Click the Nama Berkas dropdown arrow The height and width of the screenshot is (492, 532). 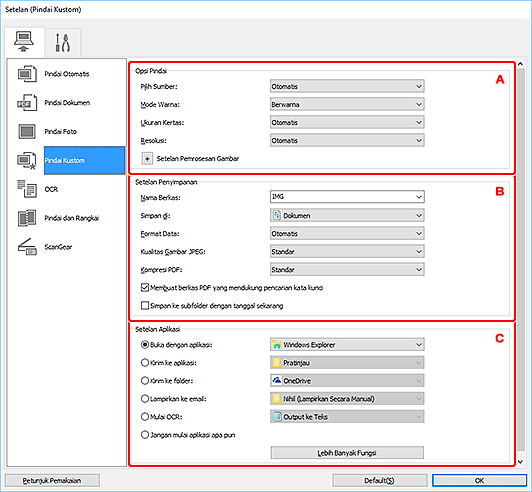coord(419,197)
